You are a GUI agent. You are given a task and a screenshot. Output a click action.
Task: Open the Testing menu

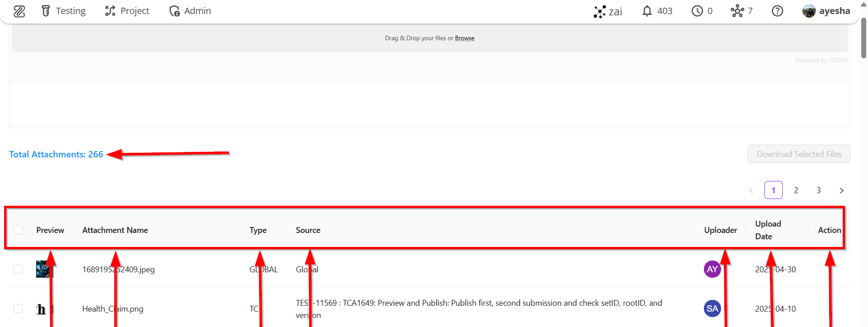[x=63, y=11]
